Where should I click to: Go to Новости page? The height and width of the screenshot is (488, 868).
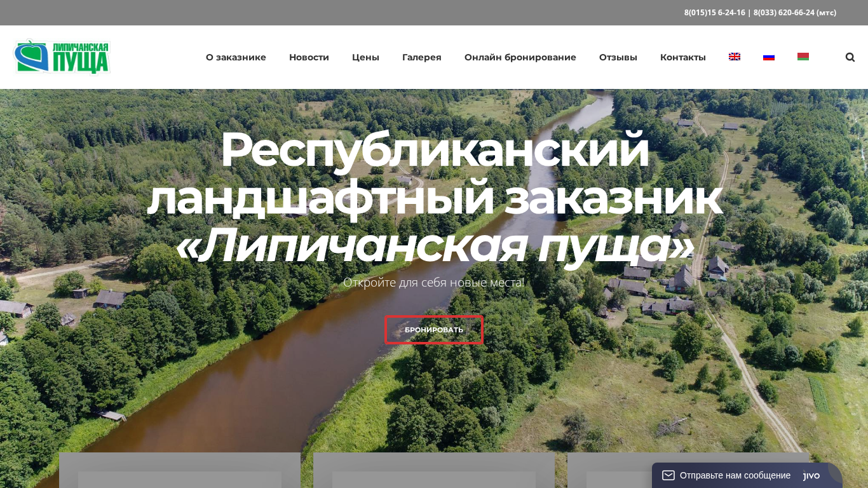[x=309, y=57]
